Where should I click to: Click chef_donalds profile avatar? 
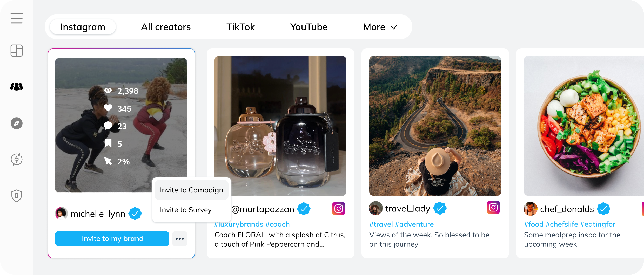[x=530, y=209]
